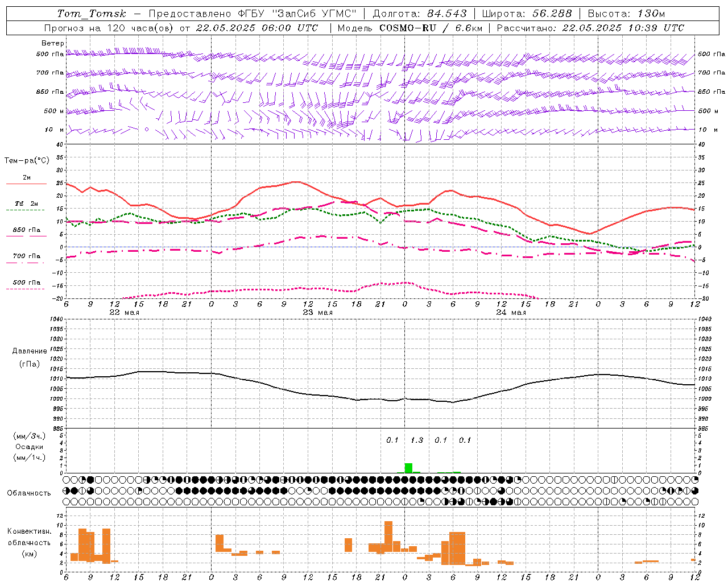Click the '0.1' value just left of '1.3'
Image resolution: width=728 pixels, height=582 pixels.
point(392,440)
